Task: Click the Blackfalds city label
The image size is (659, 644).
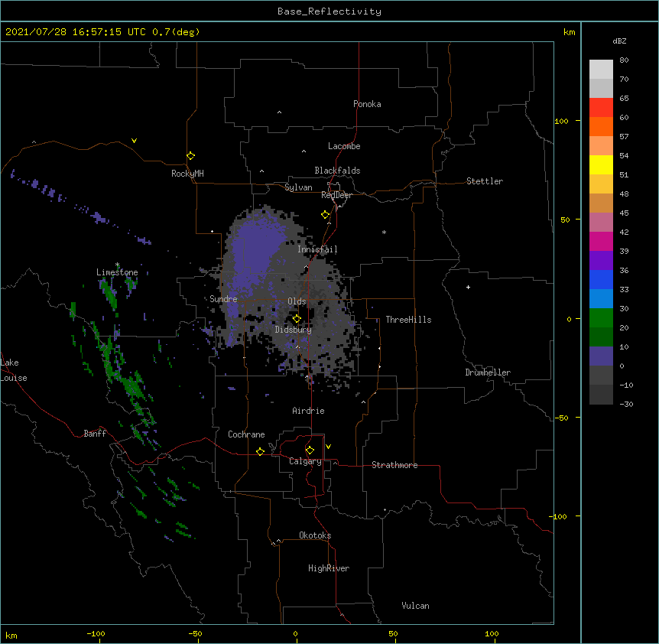Action: point(337,171)
